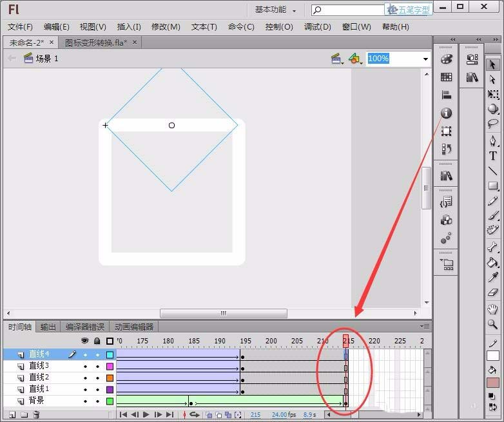Go to first frame button

123,415
